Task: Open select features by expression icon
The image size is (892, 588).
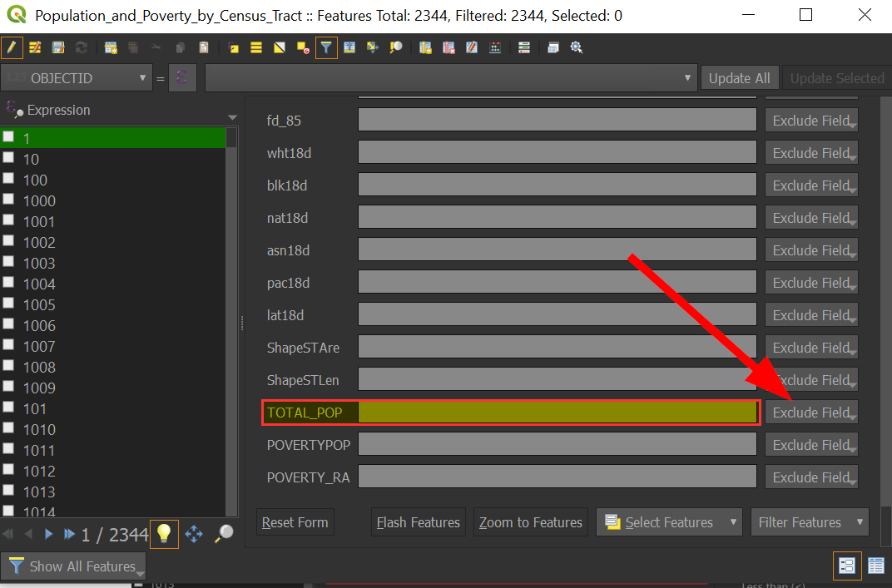Action: [x=233, y=47]
